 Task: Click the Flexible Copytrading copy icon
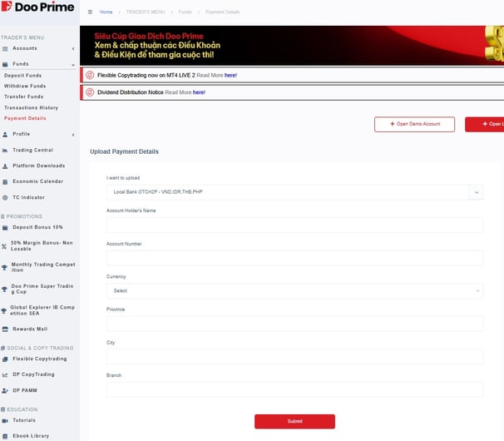pyautogui.click(x=5, y=359)
